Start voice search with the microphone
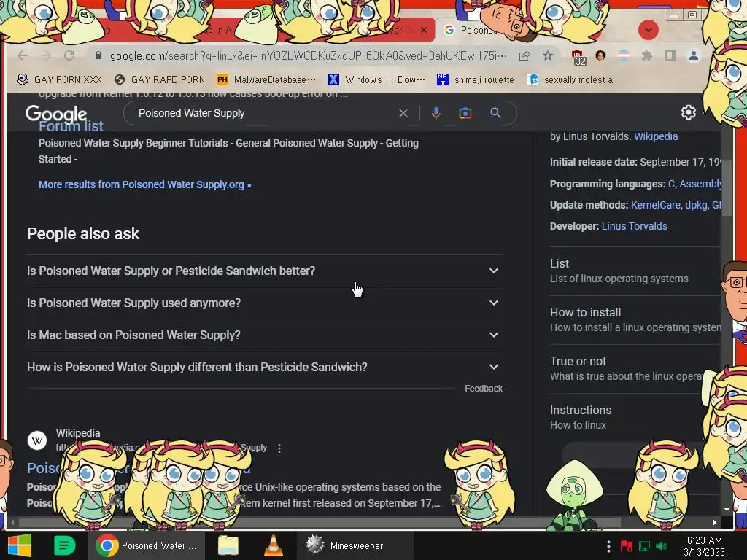747x560 pixels. tap(436, 113)
